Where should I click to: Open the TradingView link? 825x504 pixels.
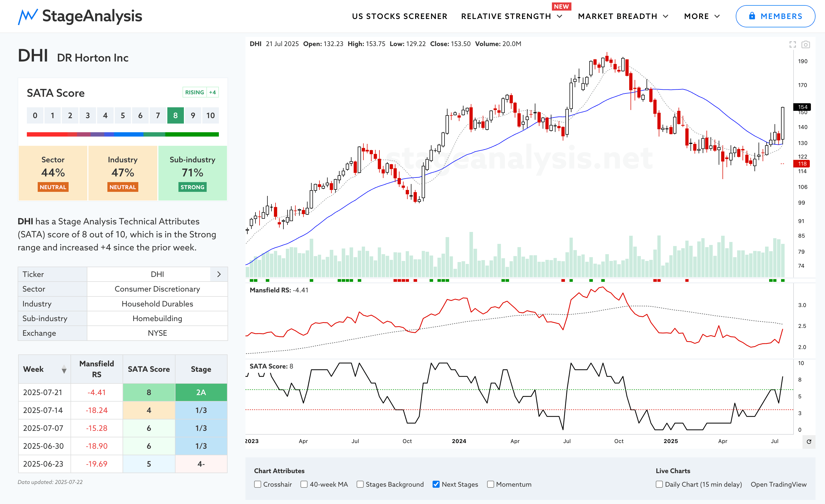(778, 484)
